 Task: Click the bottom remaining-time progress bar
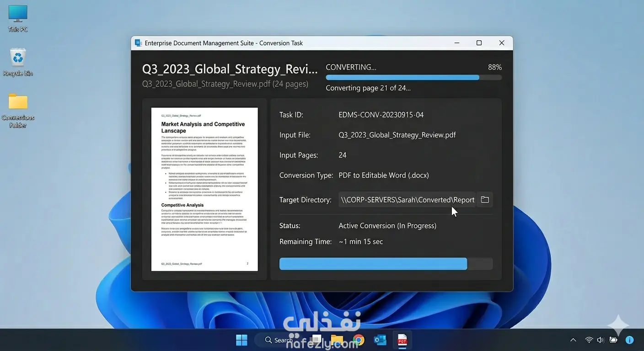point(386,264)
